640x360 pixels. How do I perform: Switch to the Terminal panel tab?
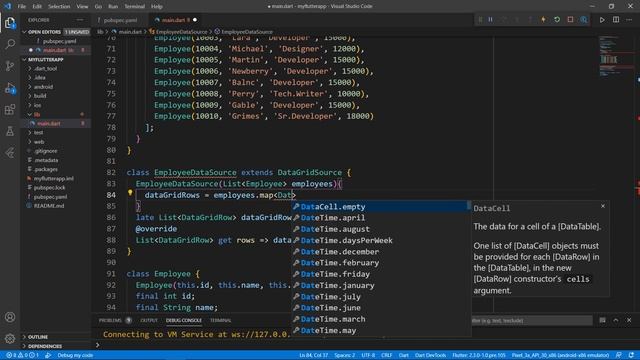220,320
